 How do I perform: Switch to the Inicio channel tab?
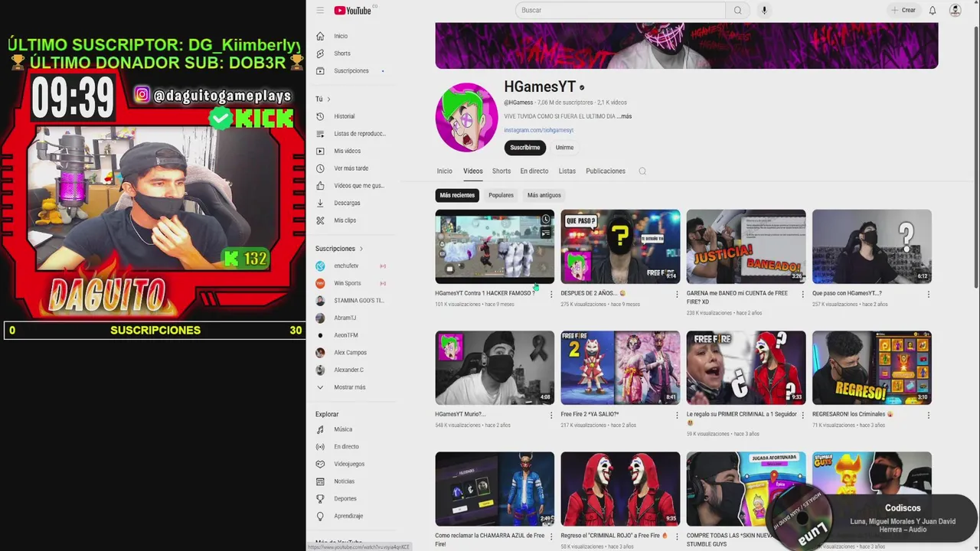444,171
